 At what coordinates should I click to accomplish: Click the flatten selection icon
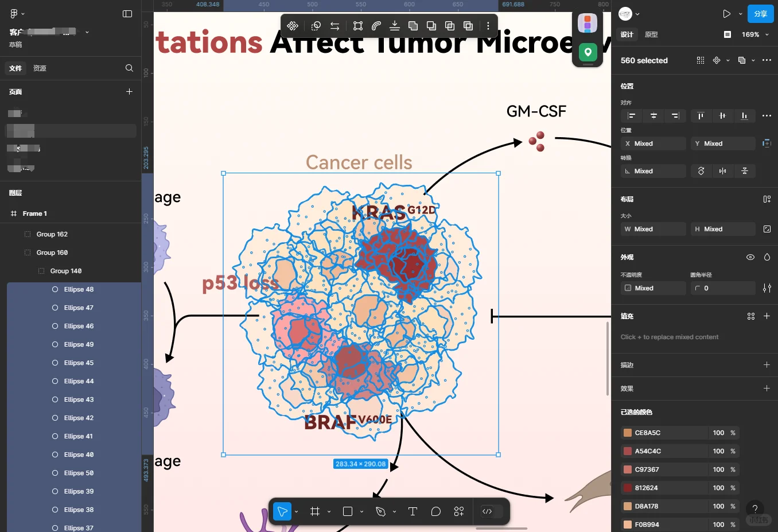point(395,26)
